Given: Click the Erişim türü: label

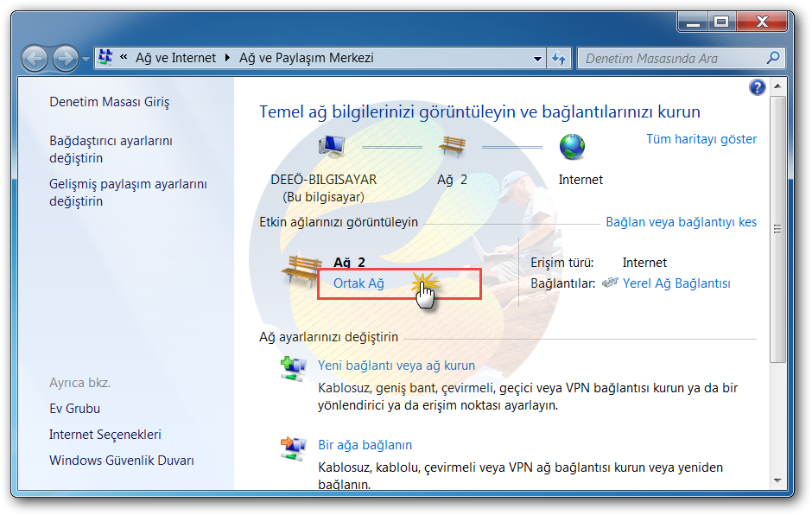Looking at the screenshot, I should tap(561, 263).
